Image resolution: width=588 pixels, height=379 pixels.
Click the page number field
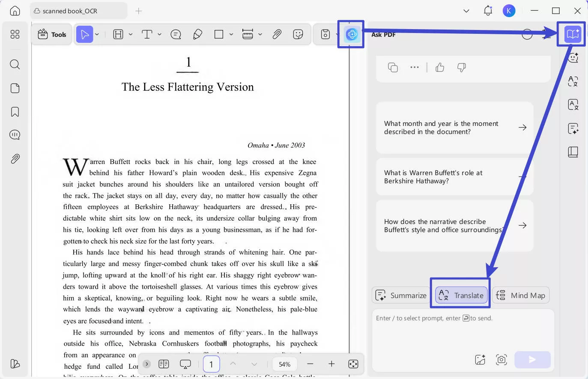211,364
